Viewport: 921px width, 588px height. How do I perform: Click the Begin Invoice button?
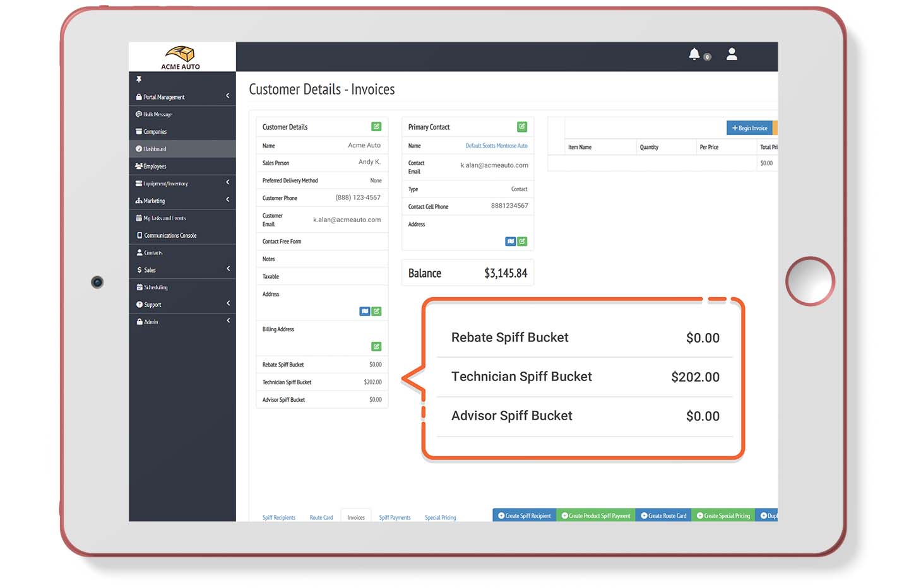tap(749, 128)
